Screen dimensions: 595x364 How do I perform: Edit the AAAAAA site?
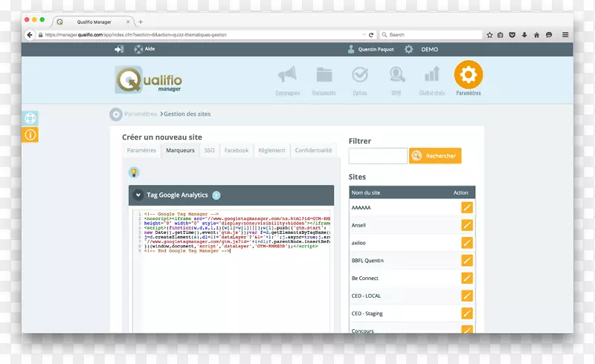[467, 207]
